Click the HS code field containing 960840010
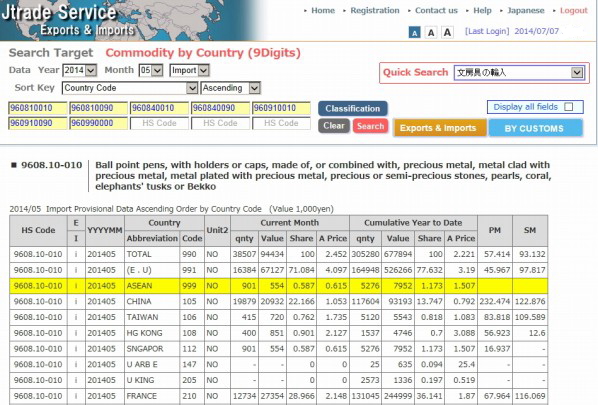The width and height of the screenshot is (598, 405). tap(159, 108)
